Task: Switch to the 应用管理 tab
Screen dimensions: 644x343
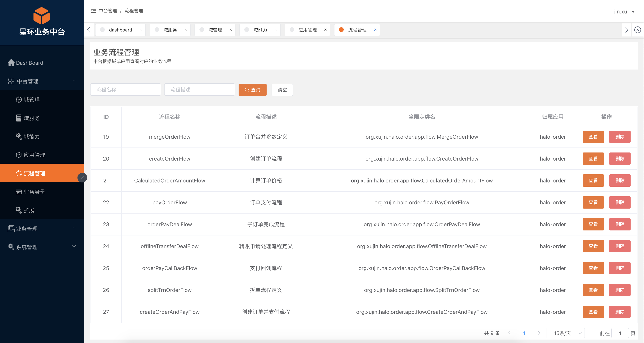Action: [307, 30]
